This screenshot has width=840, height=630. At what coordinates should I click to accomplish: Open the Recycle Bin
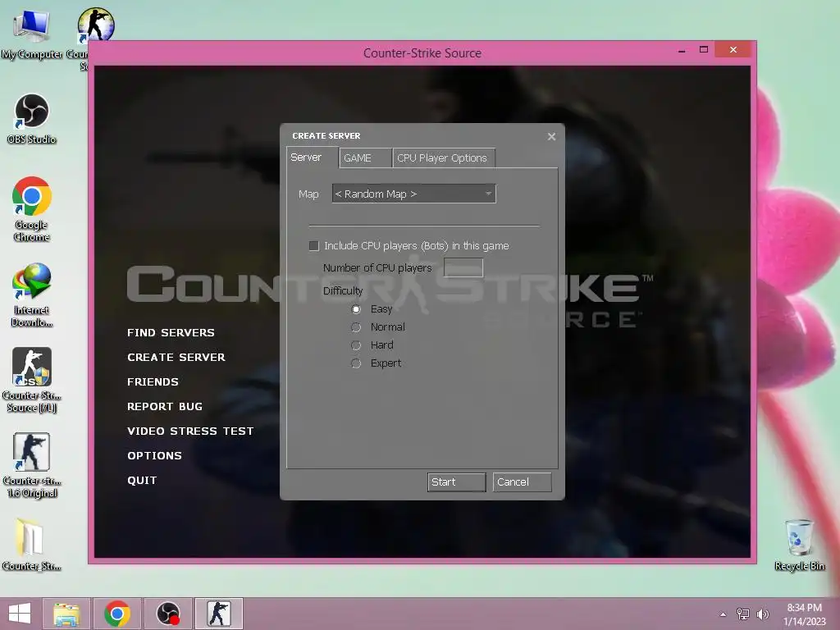pyautogui.click(x=799, y=545)
